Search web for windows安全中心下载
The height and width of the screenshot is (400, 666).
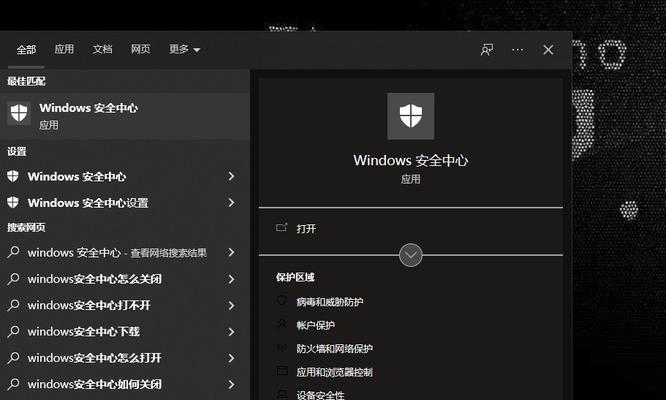click(84, 332)
